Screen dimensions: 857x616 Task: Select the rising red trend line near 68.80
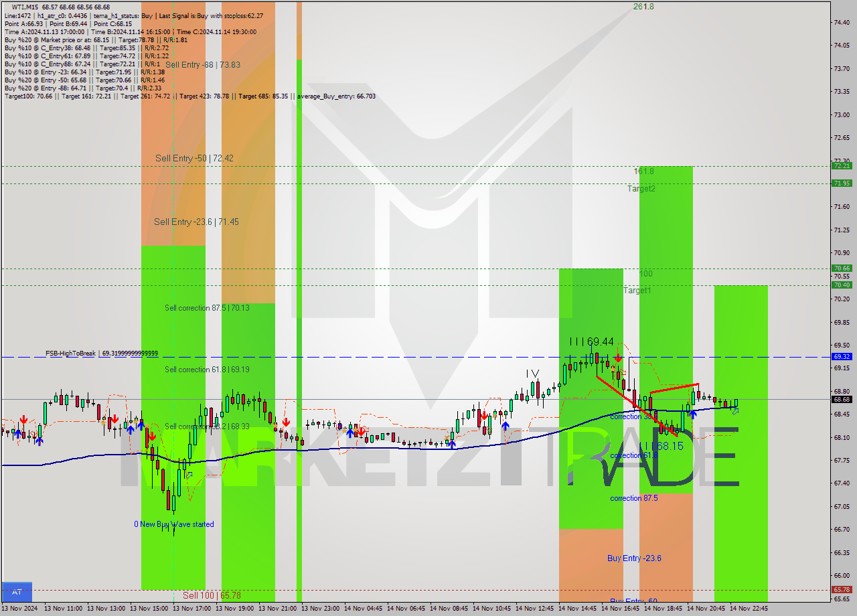point(674,388)
